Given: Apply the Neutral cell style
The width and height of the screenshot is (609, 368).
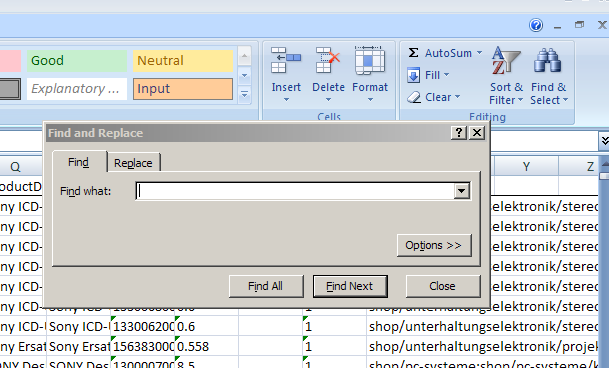Looking at the screenshot, I should point(183,61).
